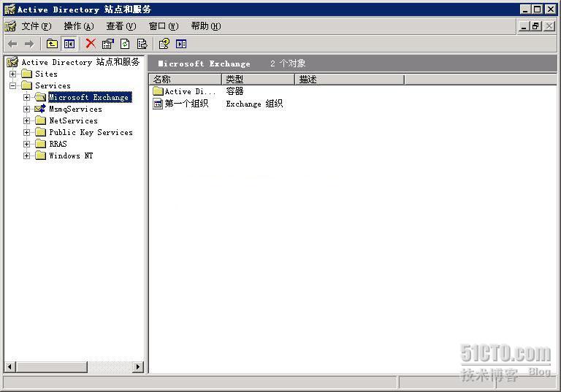This screenshot has width=561, height=392.
Task: Expand the MsmqServices node
Action: click(x=27, y=109)
